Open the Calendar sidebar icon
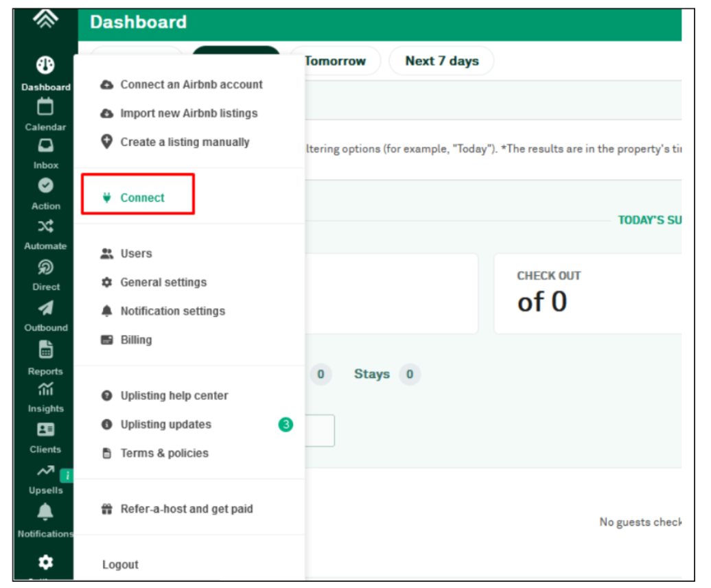711x588 pixels. pyautogui.click(x=45, y=107)
